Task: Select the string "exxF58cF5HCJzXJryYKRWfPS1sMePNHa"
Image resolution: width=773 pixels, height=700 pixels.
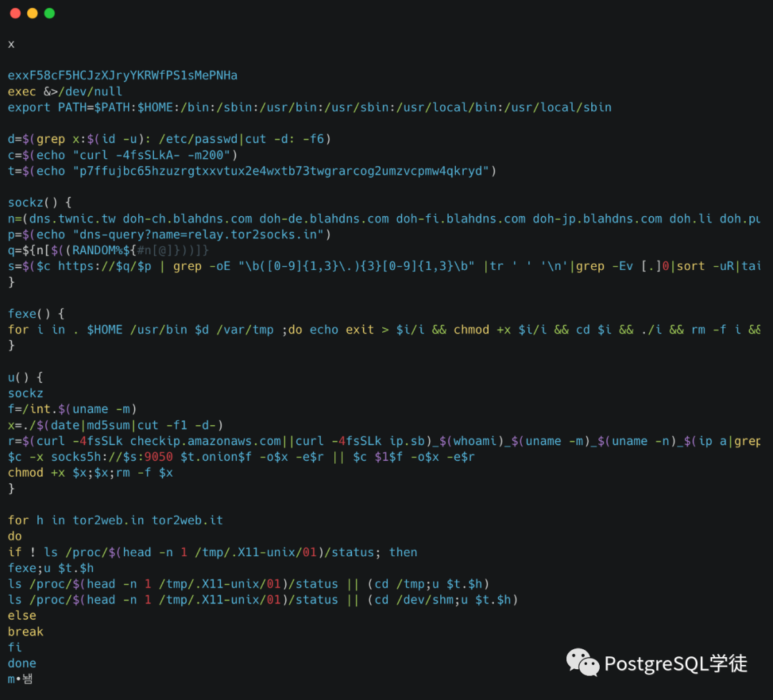Action: point(123,75)
